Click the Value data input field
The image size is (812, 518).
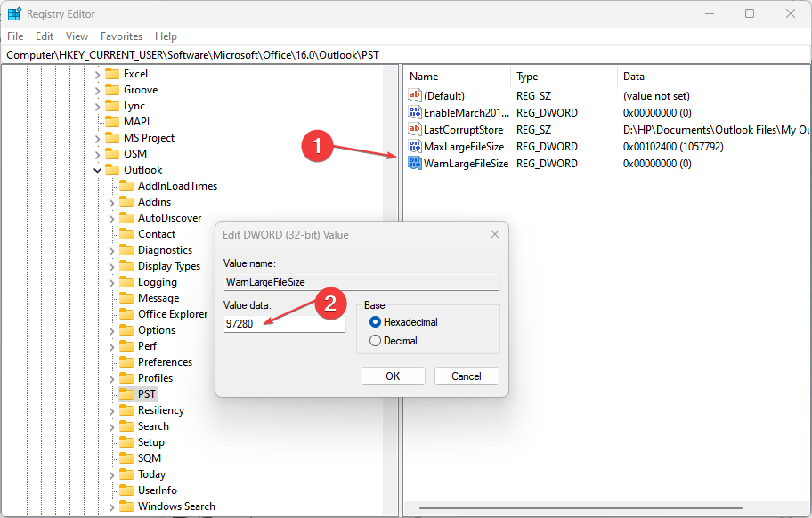[x=284, y=324]
